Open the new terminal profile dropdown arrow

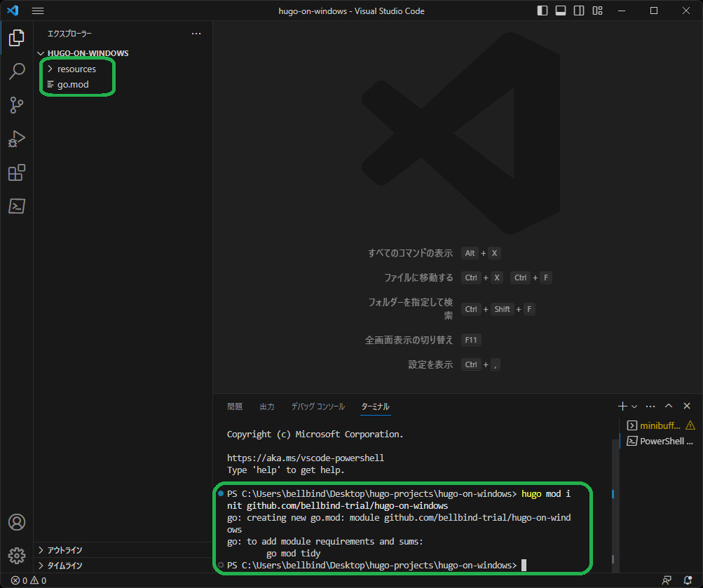[x=634, y=406]
